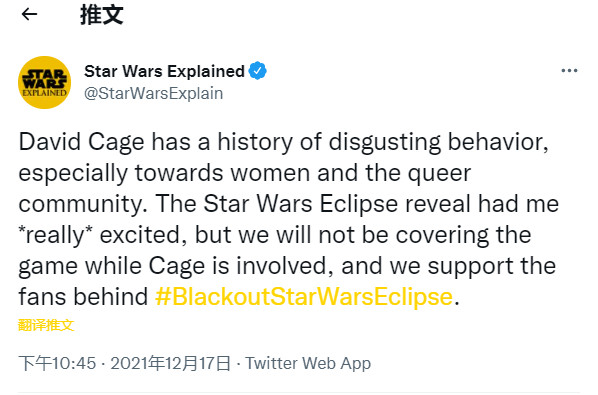Click the word *really* in the tweet
598x395 pixels.
56,235
